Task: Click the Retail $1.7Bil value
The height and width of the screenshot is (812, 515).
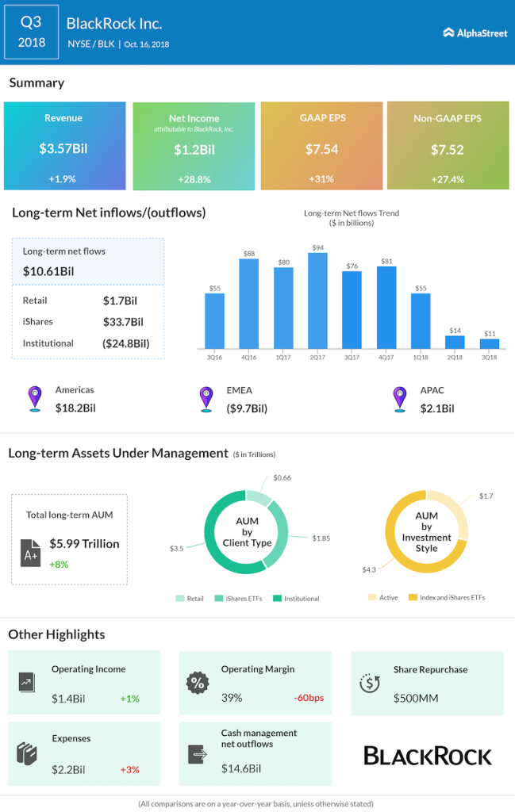Action: 120,301
